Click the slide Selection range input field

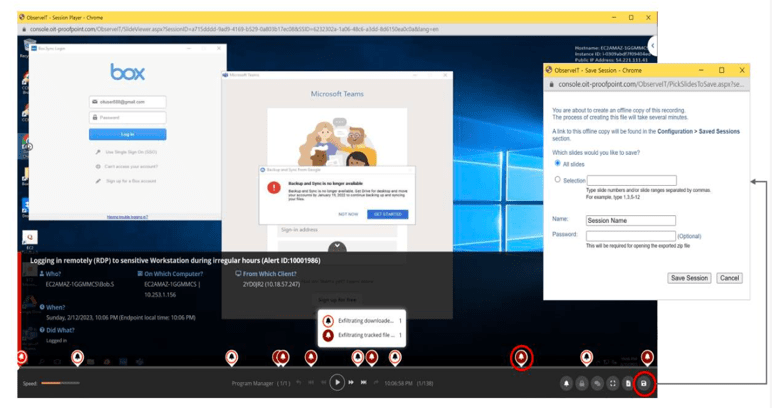point(632,180)
